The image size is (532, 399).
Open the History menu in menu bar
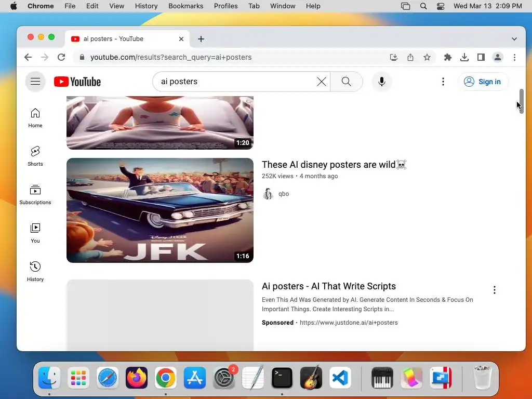pyautogui.click(x=146, y=6)
